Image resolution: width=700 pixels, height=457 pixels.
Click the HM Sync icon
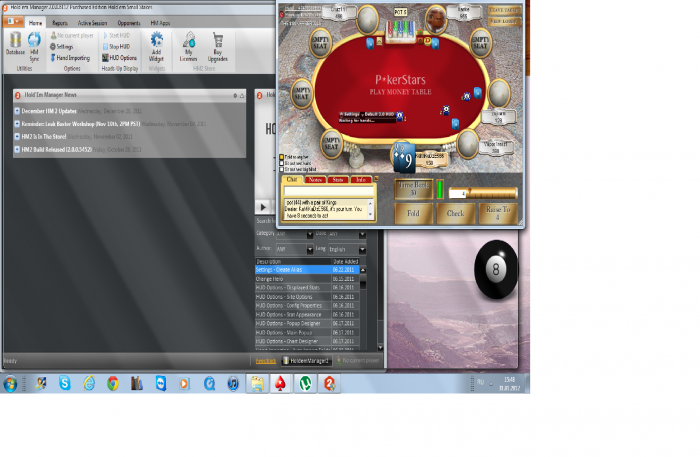click(34, 47)
